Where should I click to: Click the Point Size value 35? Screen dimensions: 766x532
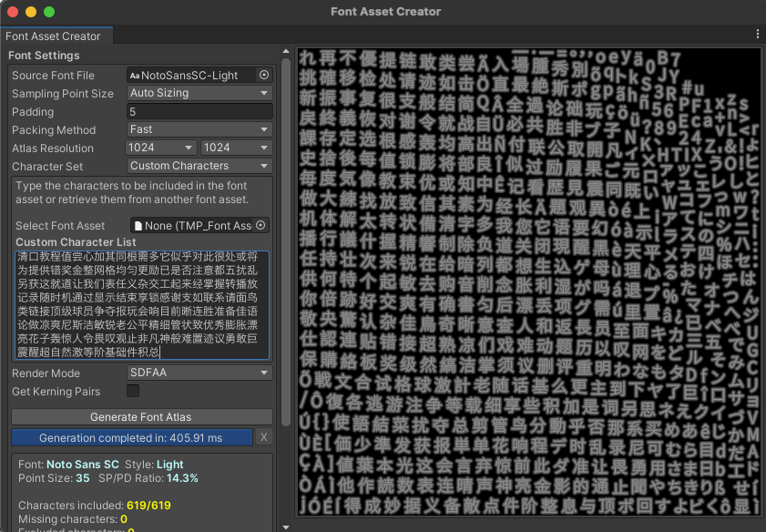[x=83, y=477]
